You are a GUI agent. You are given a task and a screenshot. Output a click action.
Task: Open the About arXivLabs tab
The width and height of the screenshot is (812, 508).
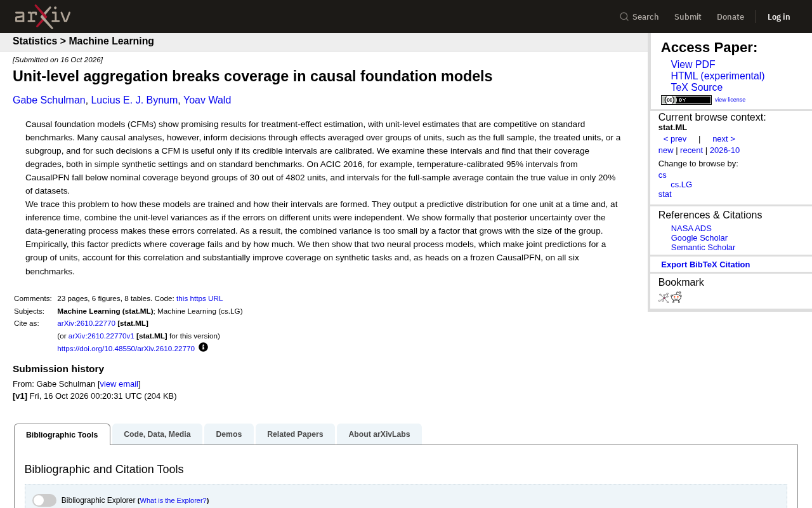coord(379,434)
